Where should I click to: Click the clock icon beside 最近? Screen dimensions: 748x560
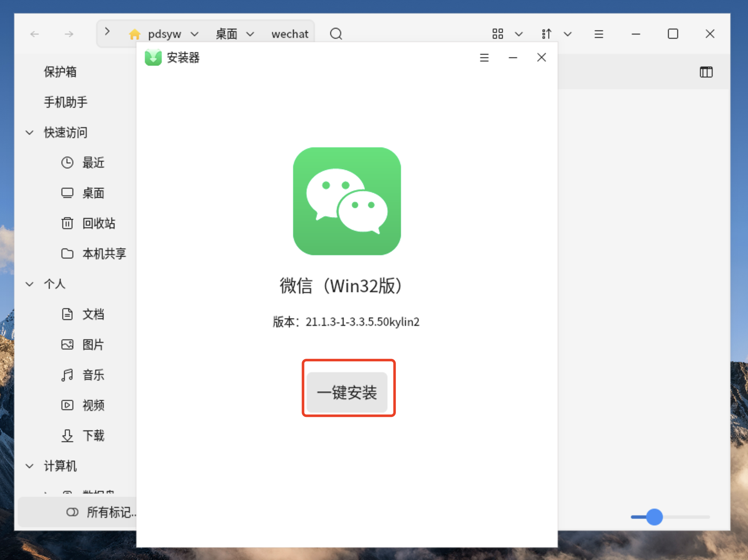click(x=67, y=163)
